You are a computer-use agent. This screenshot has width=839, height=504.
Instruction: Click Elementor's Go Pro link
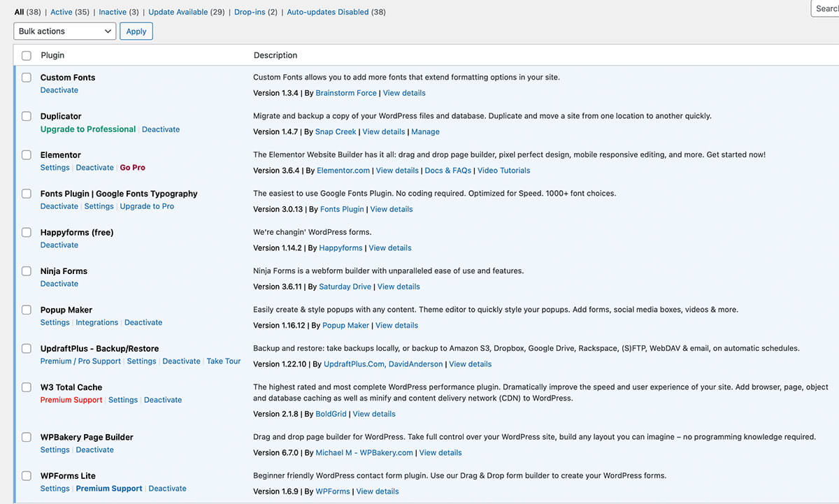133,168
